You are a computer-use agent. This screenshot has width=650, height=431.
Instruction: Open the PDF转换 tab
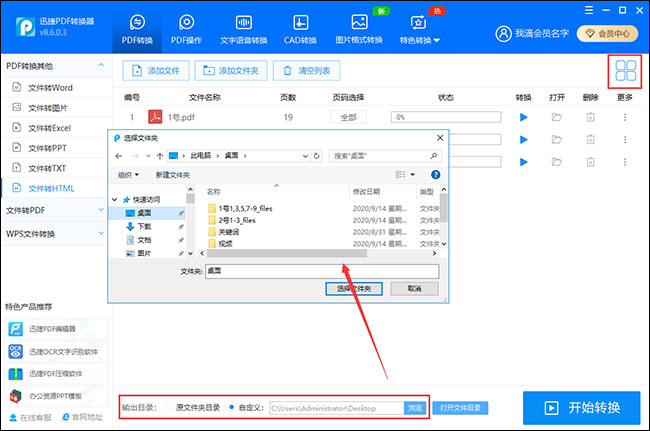[137, 29]
